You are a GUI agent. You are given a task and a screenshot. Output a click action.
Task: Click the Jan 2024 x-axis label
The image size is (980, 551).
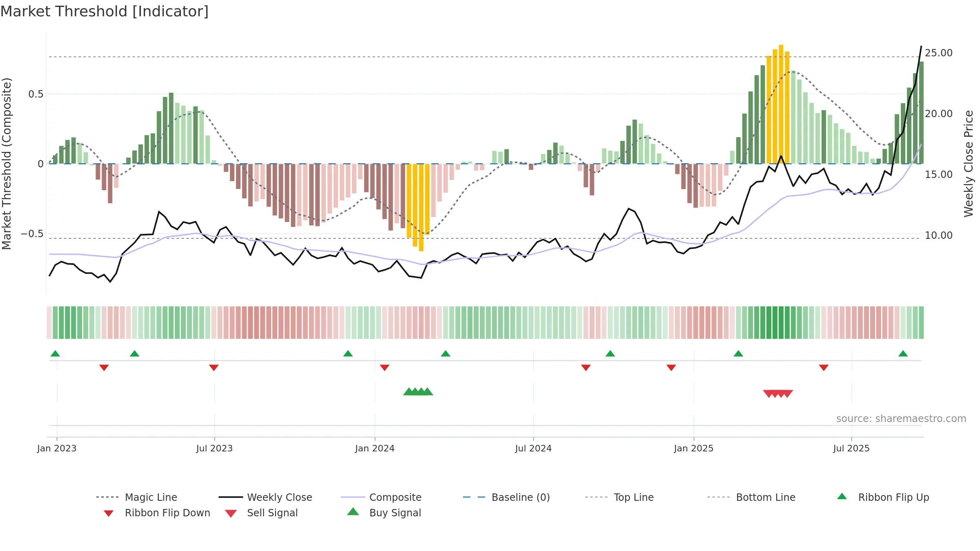(375, 448)
